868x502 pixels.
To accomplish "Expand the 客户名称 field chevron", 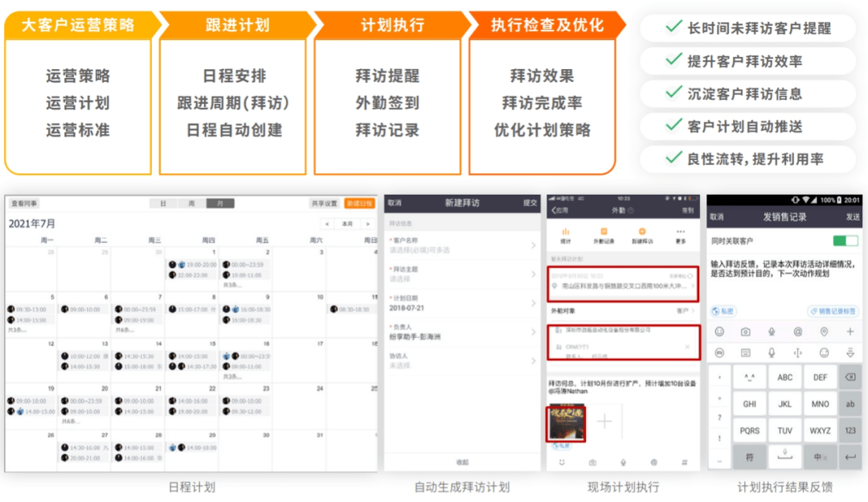I will click(533, 245).
